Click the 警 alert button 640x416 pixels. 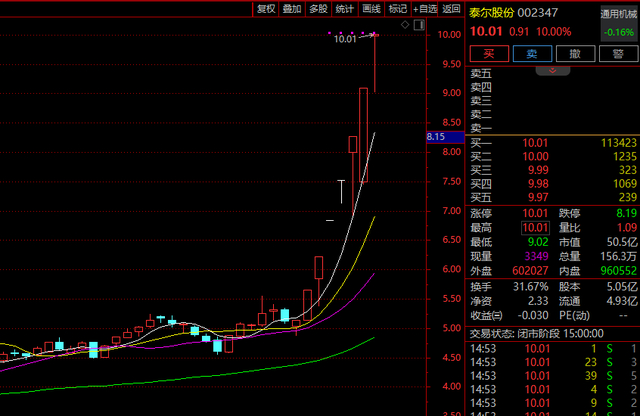(x=618, y=53)
